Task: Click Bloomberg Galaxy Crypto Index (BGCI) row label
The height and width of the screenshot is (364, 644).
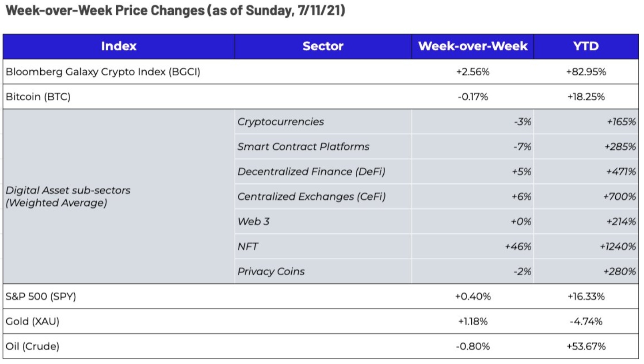Action: [103, 72]
